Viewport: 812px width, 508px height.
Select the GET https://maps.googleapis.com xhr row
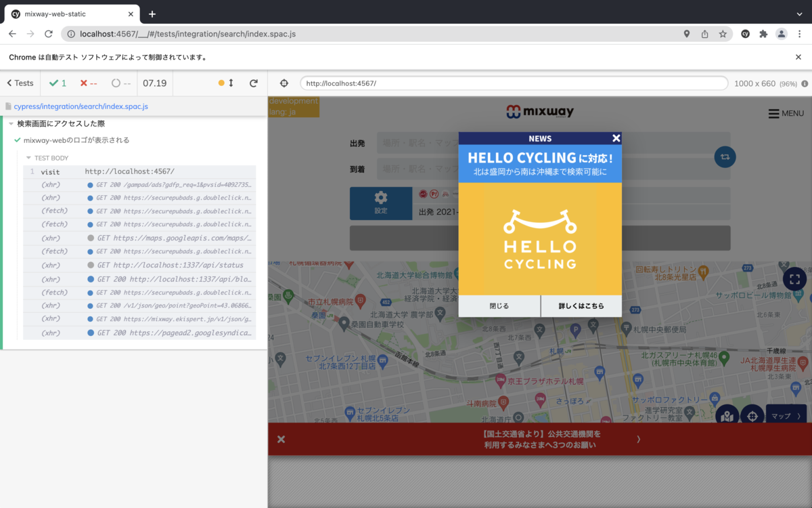pyautogui.click(x=139, y=238)
